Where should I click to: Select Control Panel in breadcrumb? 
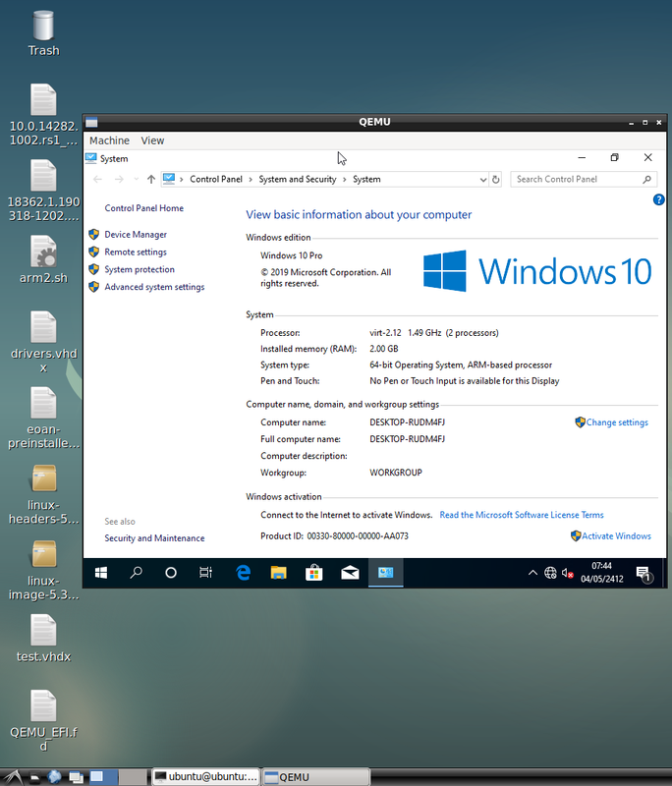(x=216, y=179)
